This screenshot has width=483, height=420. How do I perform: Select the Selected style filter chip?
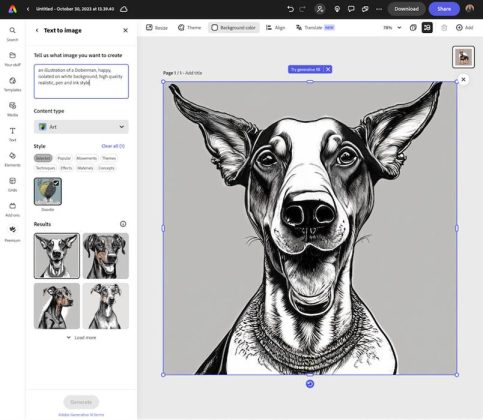point(43,158)
